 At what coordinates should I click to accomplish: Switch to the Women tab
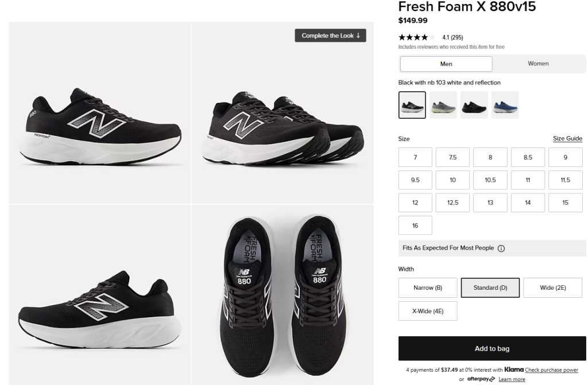pyautogui.click(x=538, y=64)
